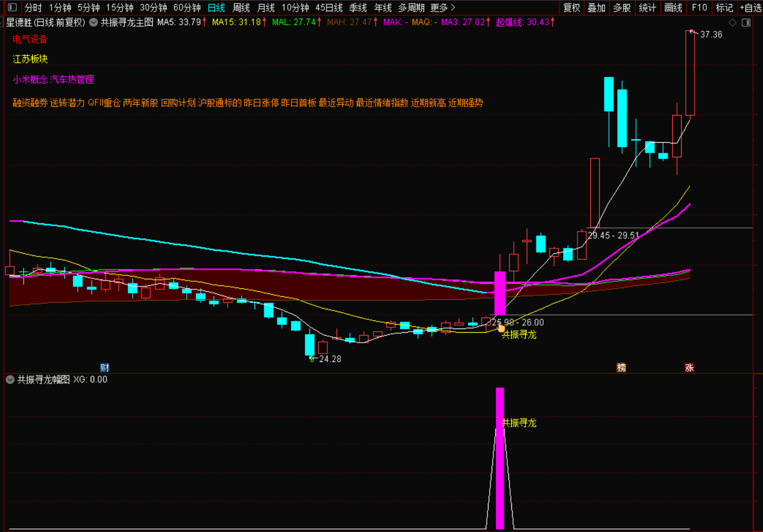This screenshot has width=763, height=532.
Task: Click the 榜 ranking marker icon
Action: [x=621, y=368]
